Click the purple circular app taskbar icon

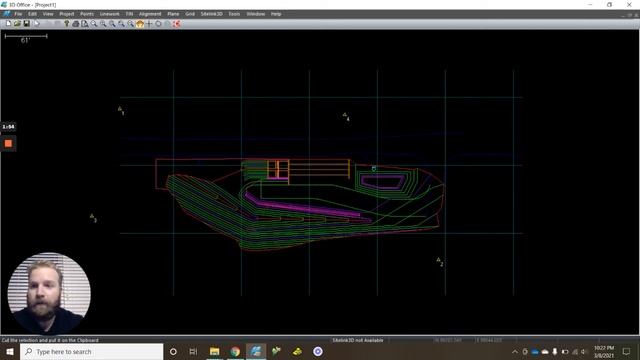318,351
